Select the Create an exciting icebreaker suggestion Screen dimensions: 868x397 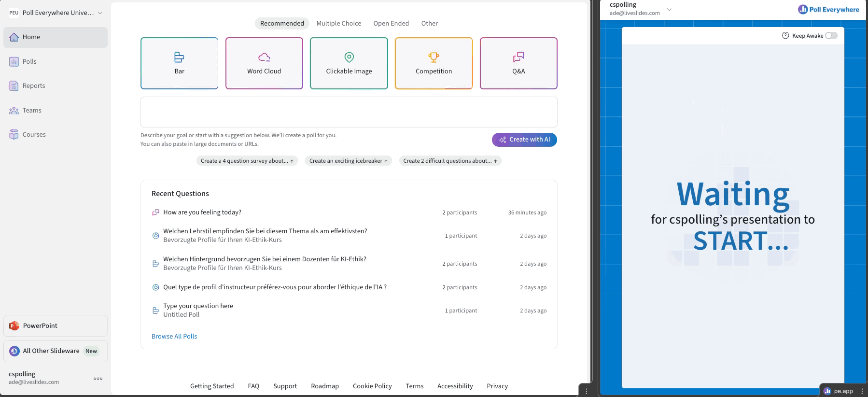click(x=349, y=161)
